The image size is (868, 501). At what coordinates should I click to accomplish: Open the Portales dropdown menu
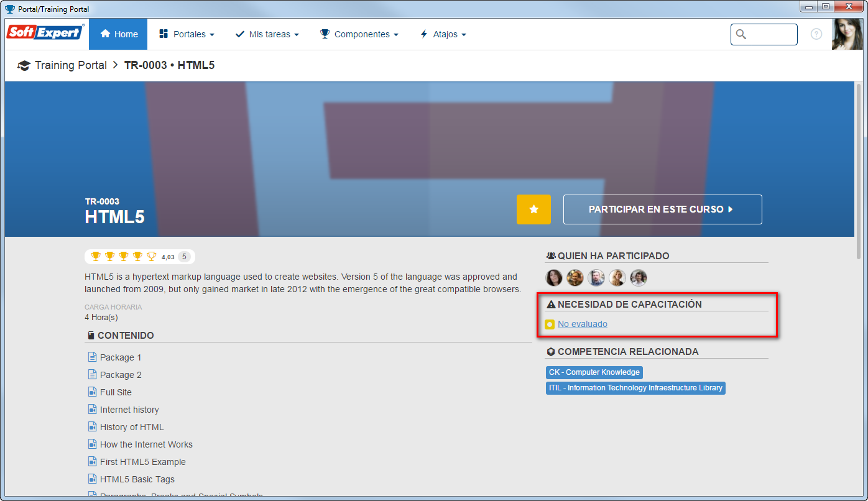[x=187, y=34]
